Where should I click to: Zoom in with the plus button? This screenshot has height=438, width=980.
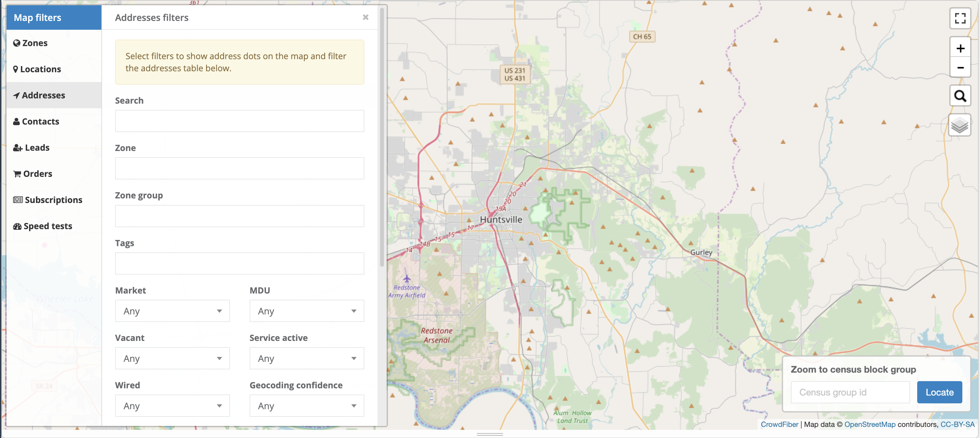pyautogui.click(x=960, y=48)
